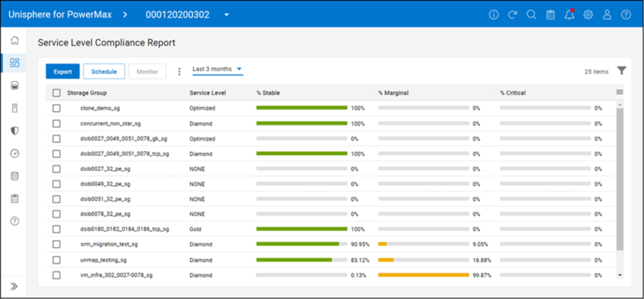
Task: Open the Home icon in sidebar
Action: tap(14, 40)
